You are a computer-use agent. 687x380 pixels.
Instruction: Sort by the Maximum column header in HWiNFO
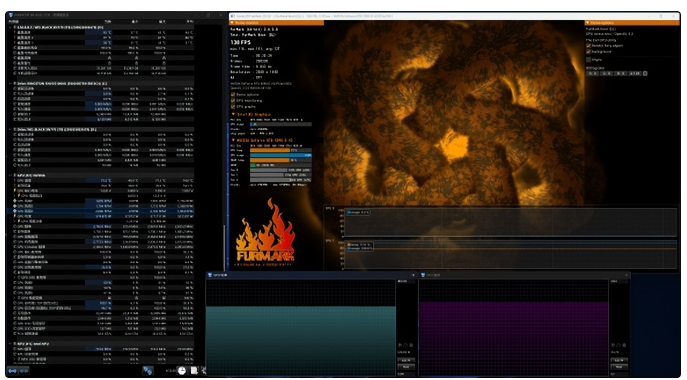click(x=162, y=21)
